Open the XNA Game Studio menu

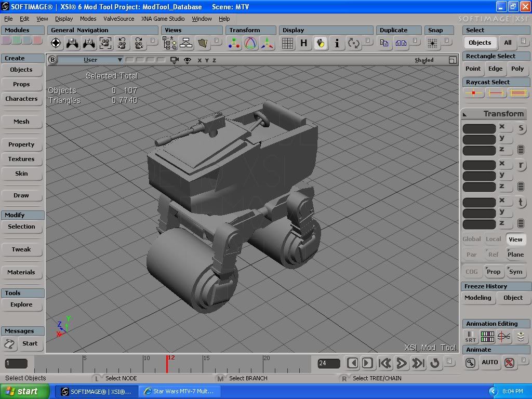tap(163, 19)
